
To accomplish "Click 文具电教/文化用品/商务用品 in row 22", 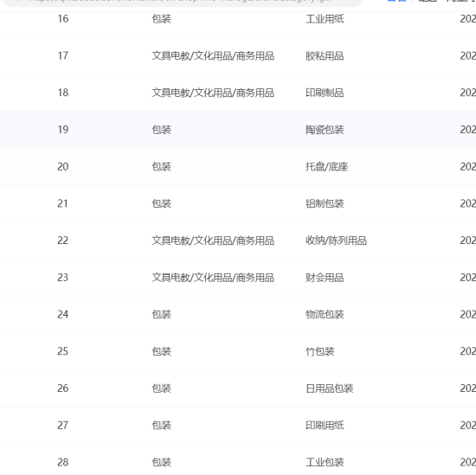I will [x=213, y=241].
